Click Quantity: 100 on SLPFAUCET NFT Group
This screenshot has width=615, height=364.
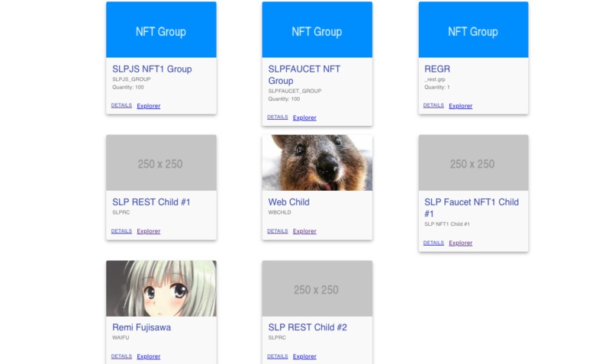click(x=284, y=99)
